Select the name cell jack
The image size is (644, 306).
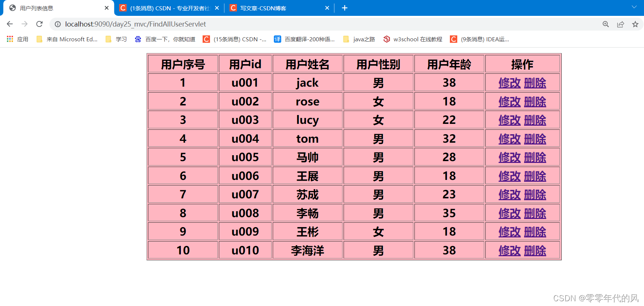click(308, 83)
